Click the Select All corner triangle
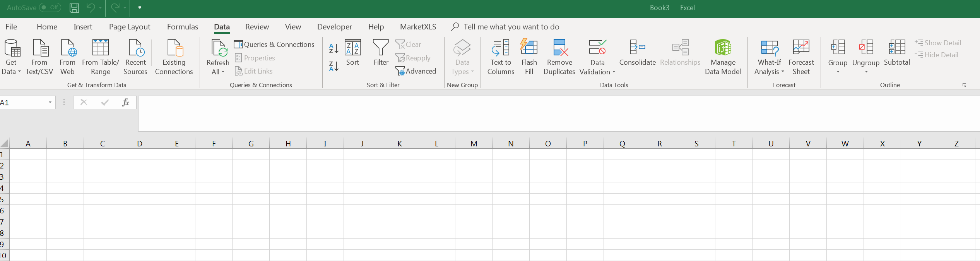Screen dimensions: 980x261 4,144
